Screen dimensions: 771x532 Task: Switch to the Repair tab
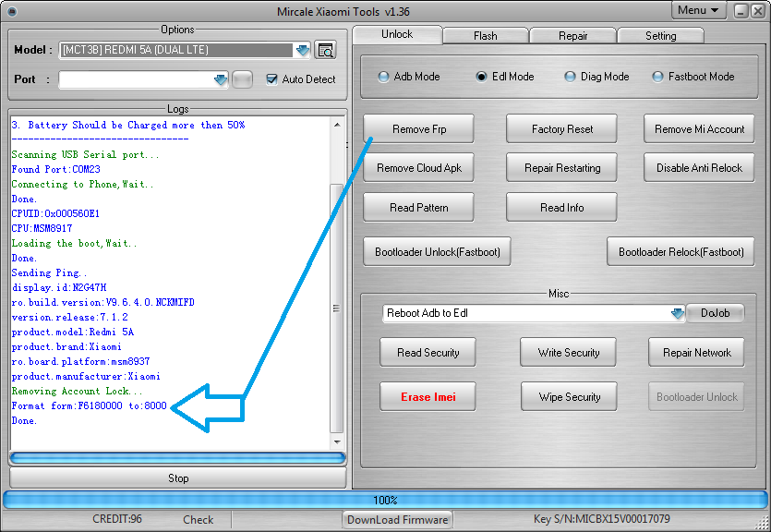(572, 36)
